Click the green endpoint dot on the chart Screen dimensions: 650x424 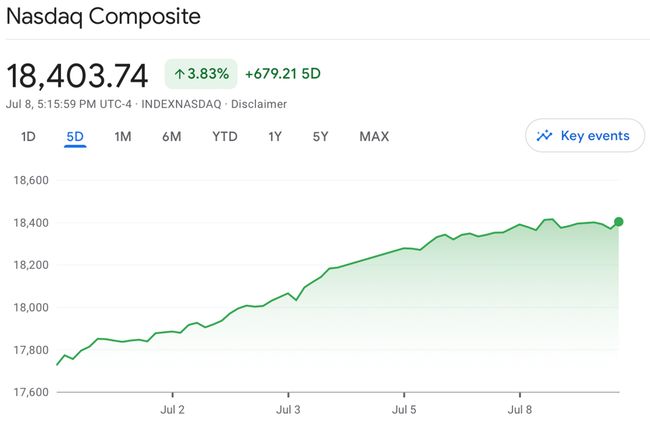coord(619,222)
